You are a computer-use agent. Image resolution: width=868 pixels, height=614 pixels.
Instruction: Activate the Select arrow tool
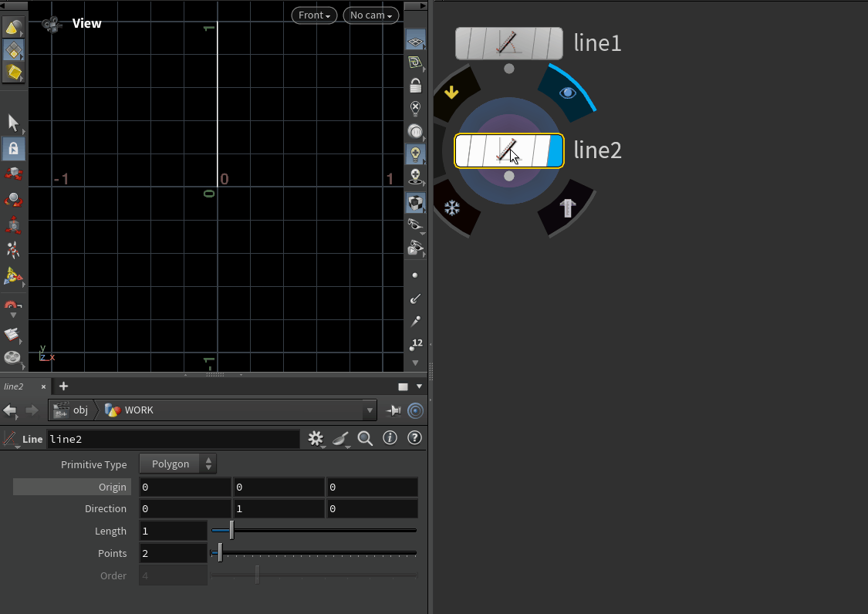tap(13, 123)
